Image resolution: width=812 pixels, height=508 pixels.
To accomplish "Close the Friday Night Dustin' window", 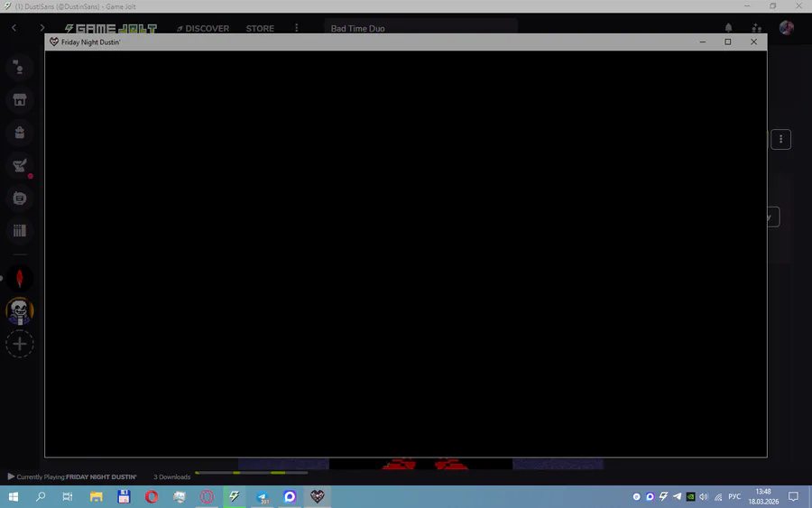I will pyautogui.click(x=754, y=42).
